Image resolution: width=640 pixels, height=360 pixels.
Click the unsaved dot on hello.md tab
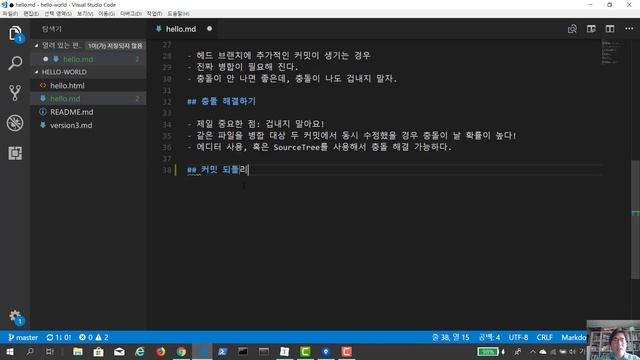(209, 29)
